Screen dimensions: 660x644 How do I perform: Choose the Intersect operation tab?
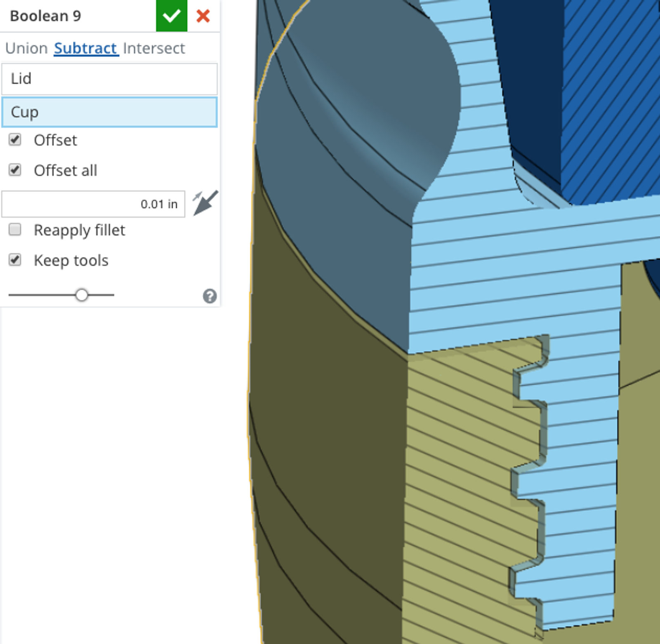154,48
